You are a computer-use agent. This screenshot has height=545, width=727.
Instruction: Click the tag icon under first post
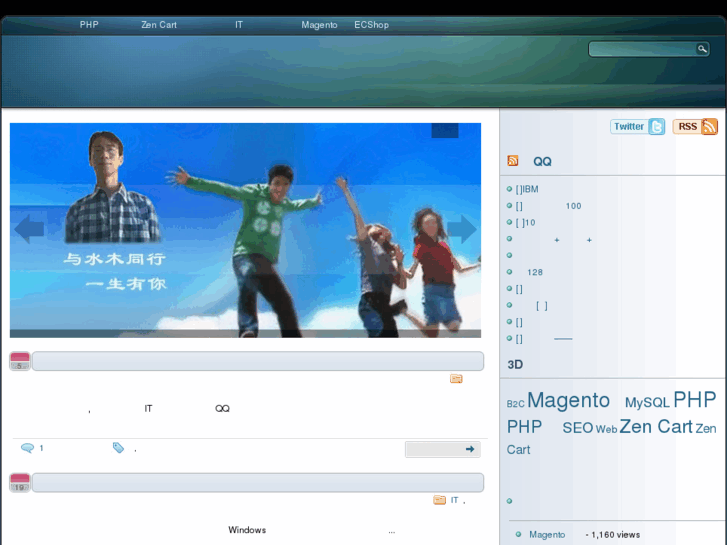(x=118, y=448)
